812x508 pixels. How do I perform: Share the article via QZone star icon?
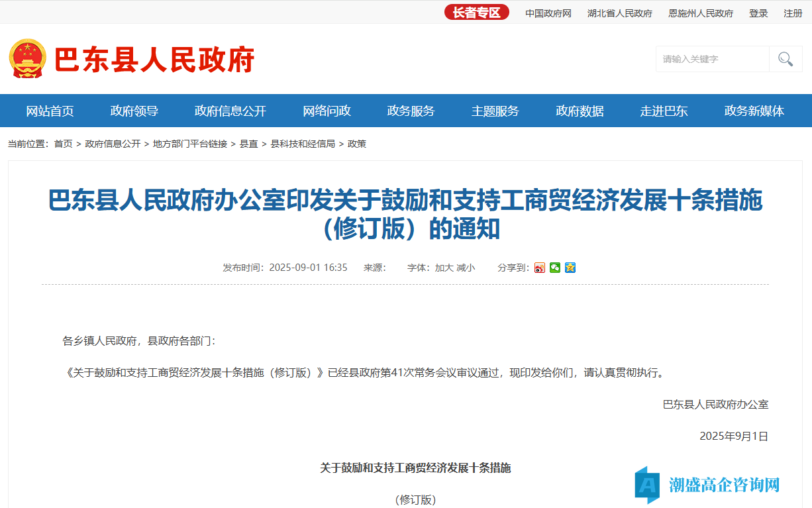click(570, 268)
